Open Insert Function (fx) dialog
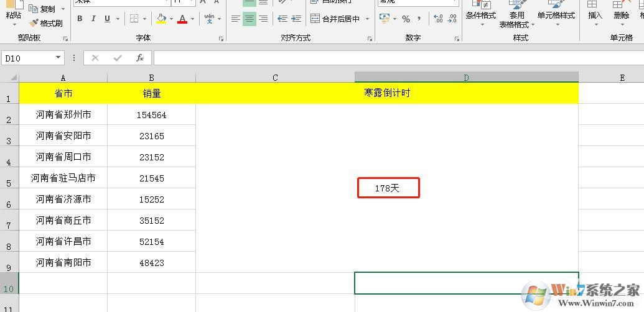Screen dimensions: 644x312 click(x=140, y=58)
